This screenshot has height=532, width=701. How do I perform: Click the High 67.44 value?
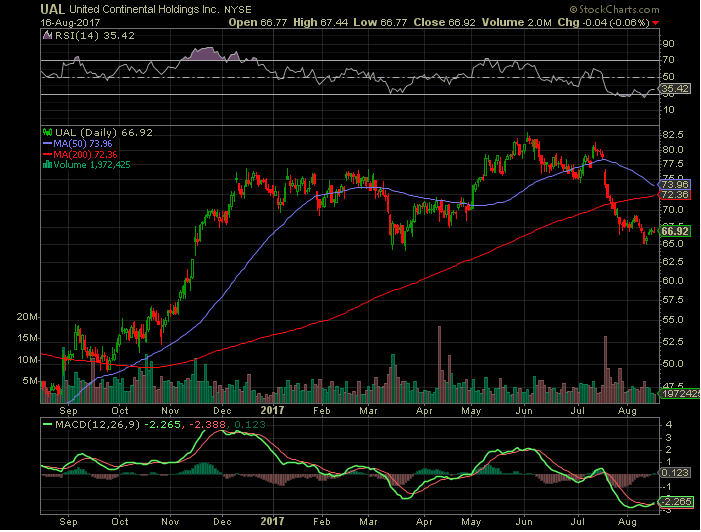tap(320, 22)
